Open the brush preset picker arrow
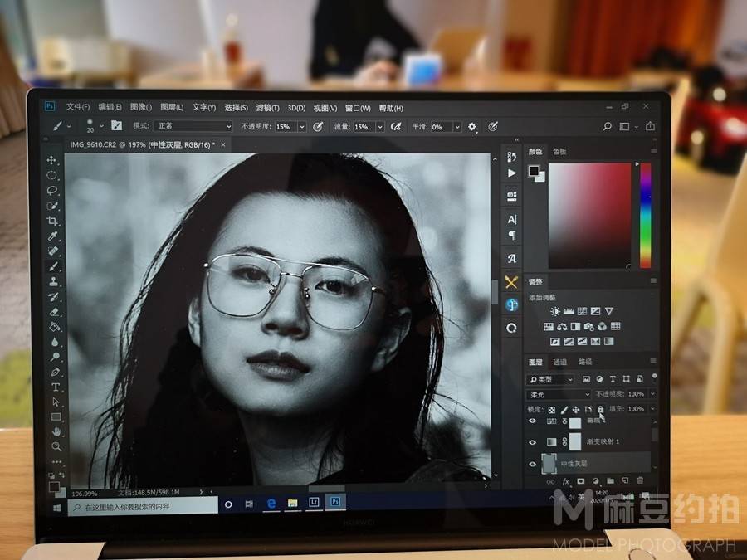This screenshot has height=560, width=747. coord(101,126)
